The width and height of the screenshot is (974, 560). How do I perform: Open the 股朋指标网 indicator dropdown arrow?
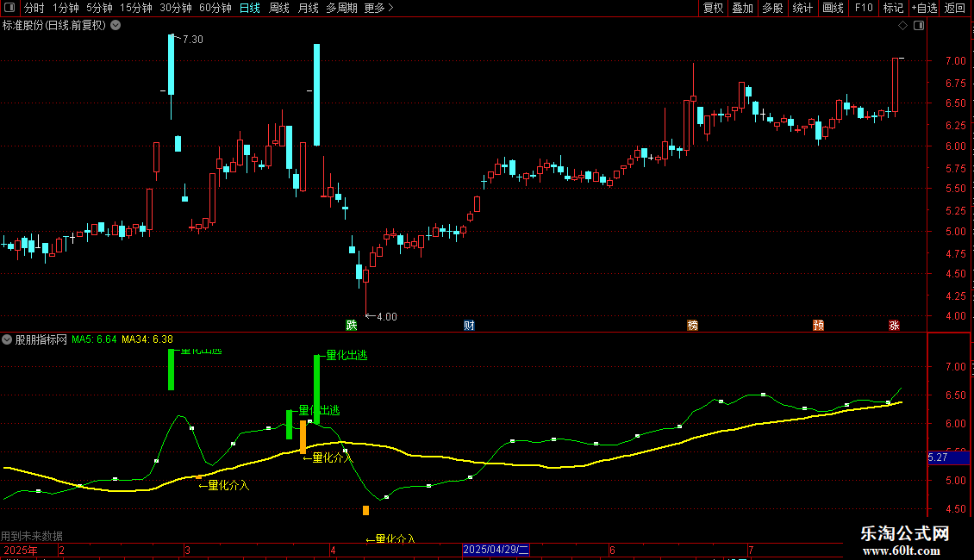coord(7,339)
